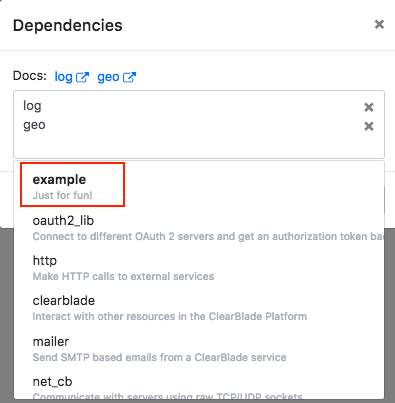Click the gray backdrop outside the dialog
Viewport: 395px width, 403px height.
7,317
